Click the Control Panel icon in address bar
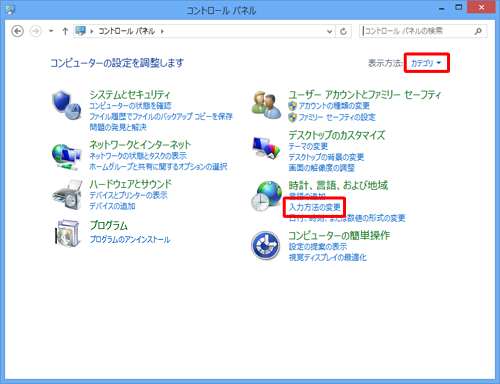The image size is (500, 384). click(x=80, y=31)
